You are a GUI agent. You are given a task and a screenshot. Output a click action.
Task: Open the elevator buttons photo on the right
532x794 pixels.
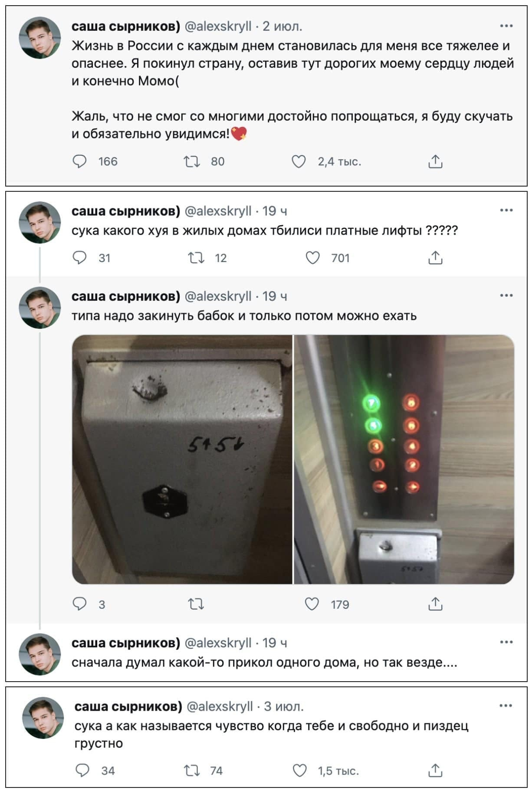click(x=404, y=459)
